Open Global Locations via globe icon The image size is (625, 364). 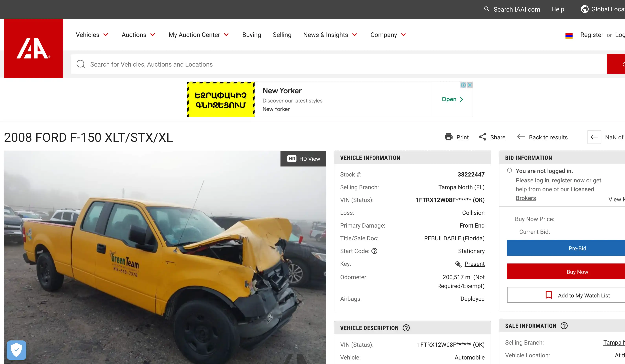point(585,9)
